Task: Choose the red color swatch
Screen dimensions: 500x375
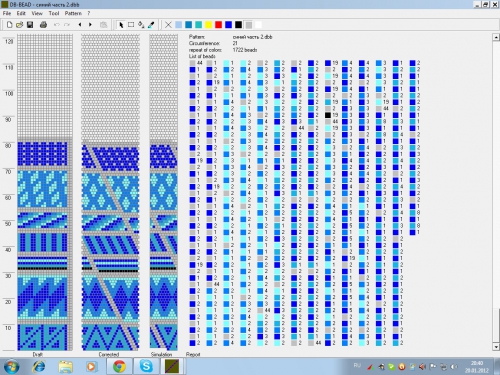Action: pyautogui.click(x=218, y=25)
